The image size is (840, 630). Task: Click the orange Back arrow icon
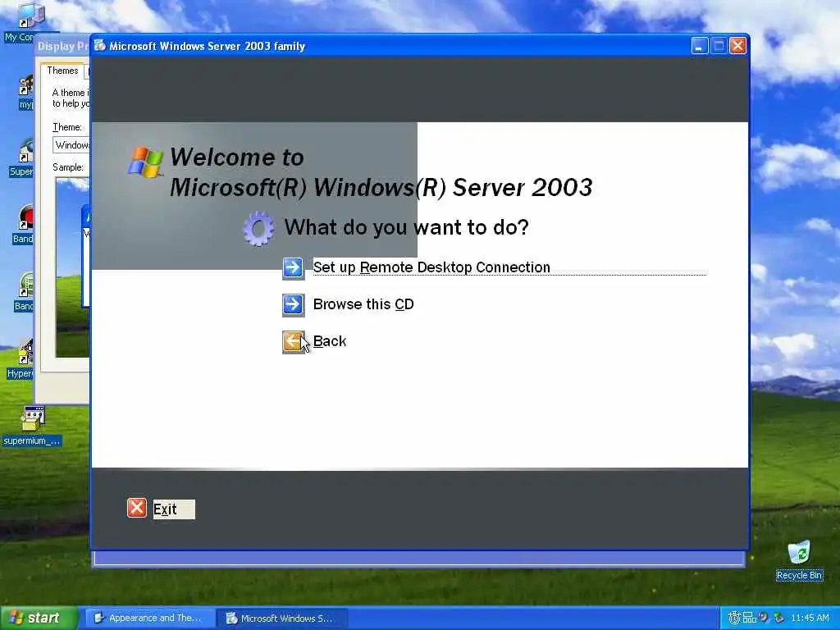(x=293, y=342)
